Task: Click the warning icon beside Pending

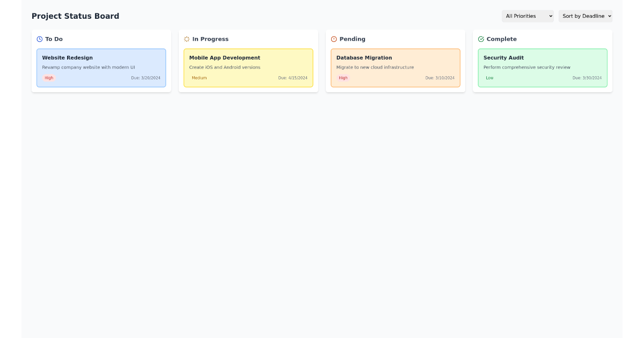Action: tap(334, 39)
